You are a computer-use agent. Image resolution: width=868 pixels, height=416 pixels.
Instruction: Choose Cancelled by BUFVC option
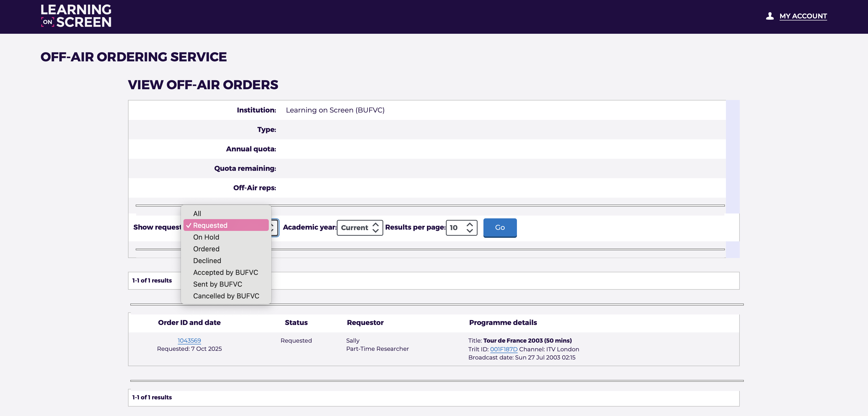(226, 296)
